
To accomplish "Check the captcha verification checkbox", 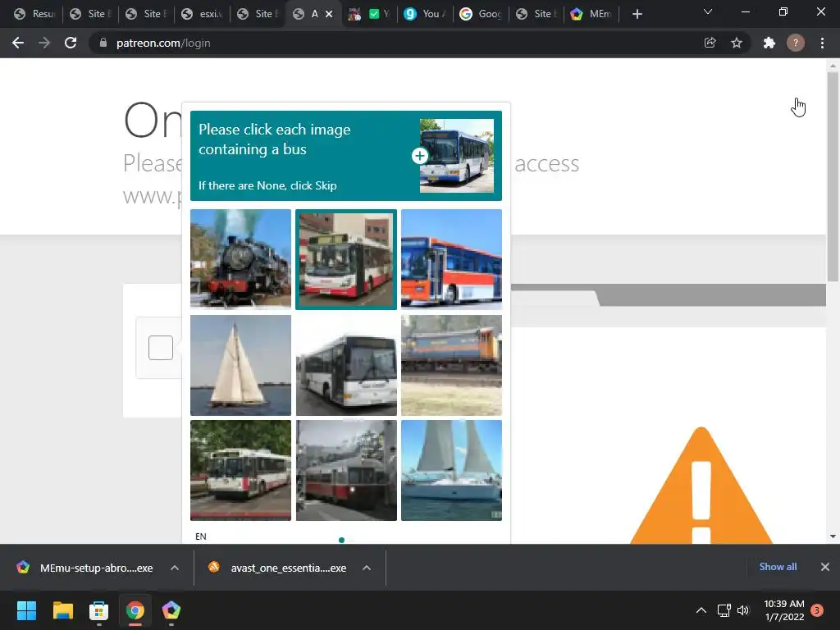I will (x=160, y=348).
